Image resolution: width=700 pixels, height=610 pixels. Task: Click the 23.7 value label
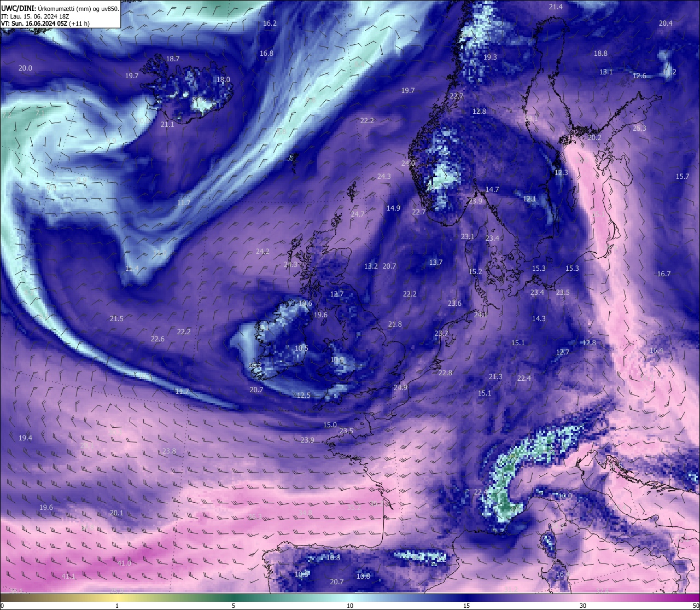[441, 334]
